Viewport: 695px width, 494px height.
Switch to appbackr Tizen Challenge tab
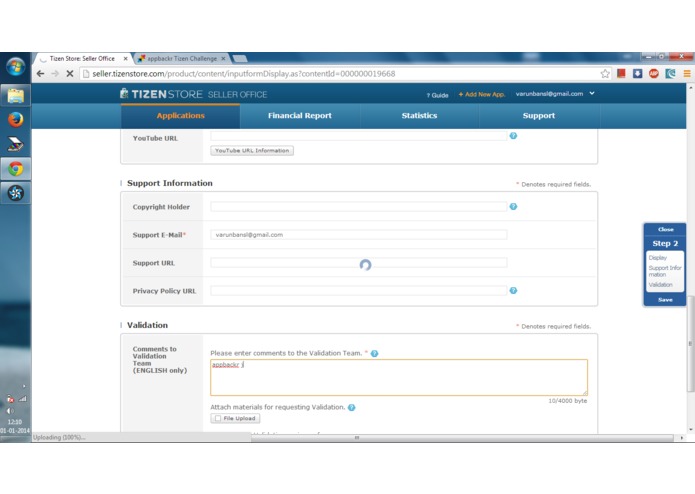pos(182,58)
